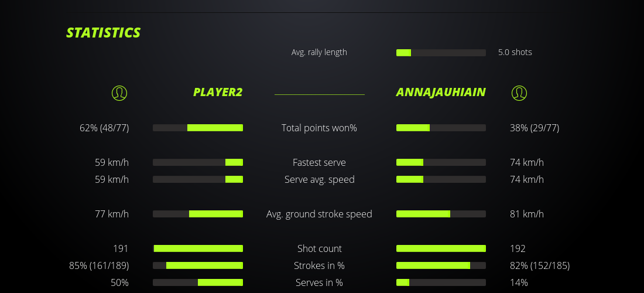Click the 5.0 shots value
The width and height of the screenshot is (644, 293).
515,52
